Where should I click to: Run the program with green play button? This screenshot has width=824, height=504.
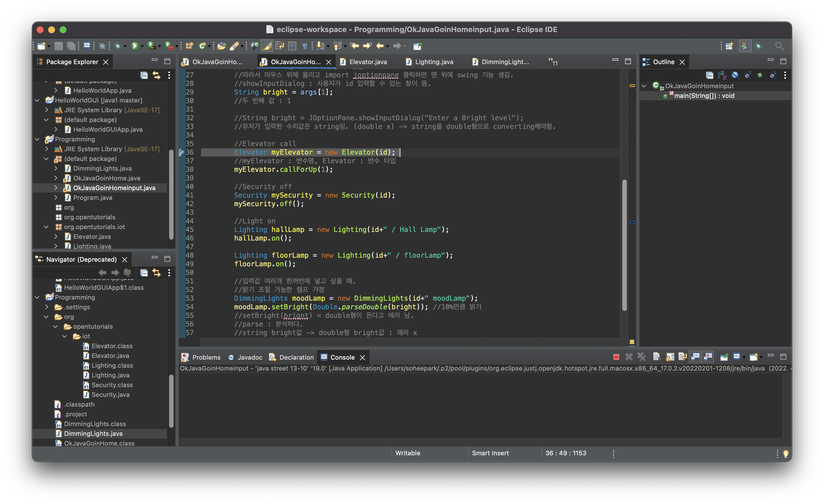[134, 46]
